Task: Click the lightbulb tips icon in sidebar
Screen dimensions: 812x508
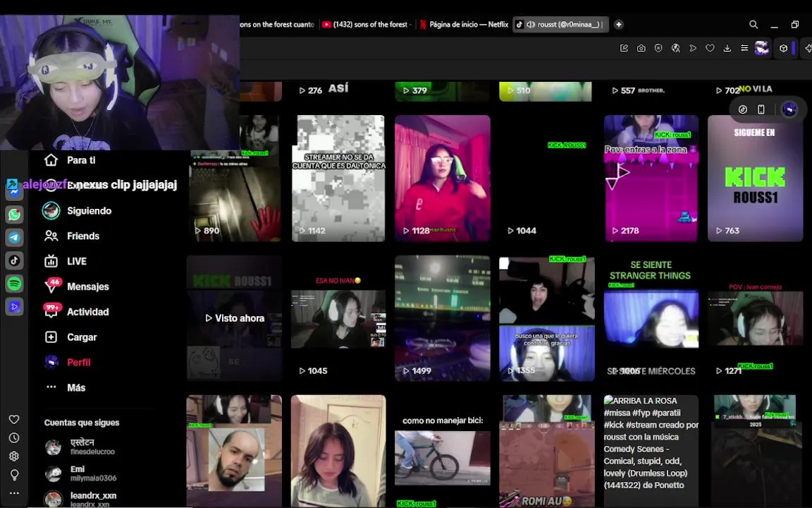Action: [x=15, y=475]
